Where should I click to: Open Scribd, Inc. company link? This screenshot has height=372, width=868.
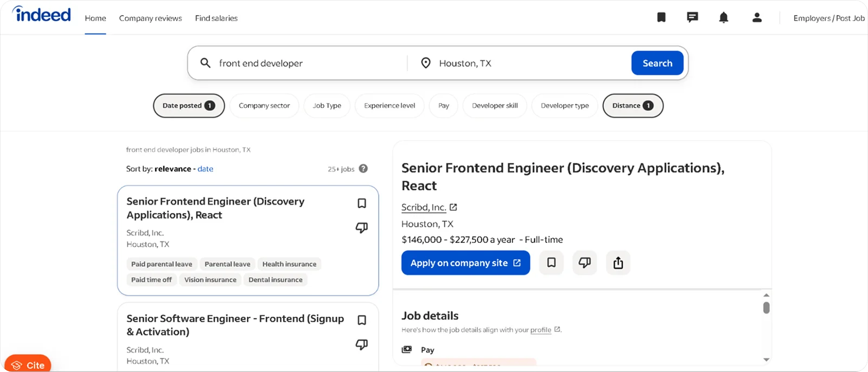tap(424, 207)
